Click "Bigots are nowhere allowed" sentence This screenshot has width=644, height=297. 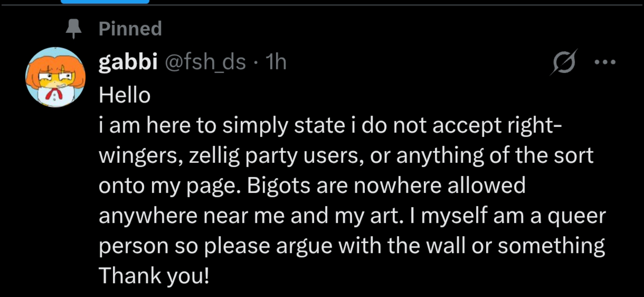coord(386,185)
